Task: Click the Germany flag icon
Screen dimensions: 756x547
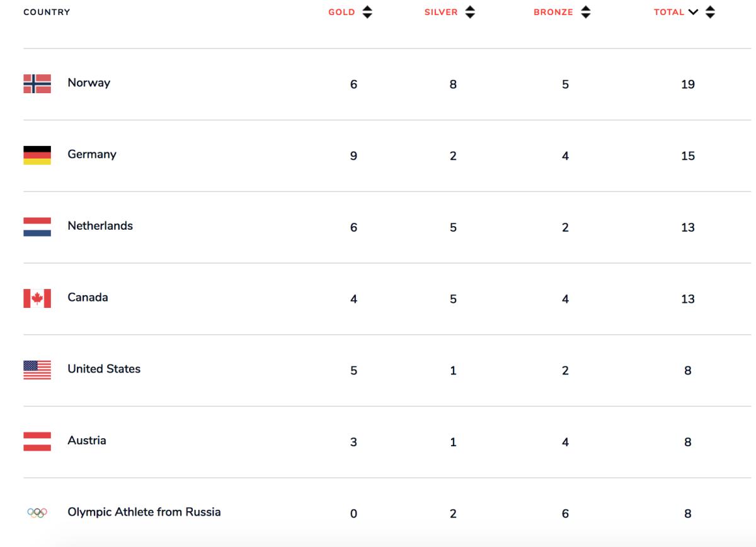Action: 37,155
